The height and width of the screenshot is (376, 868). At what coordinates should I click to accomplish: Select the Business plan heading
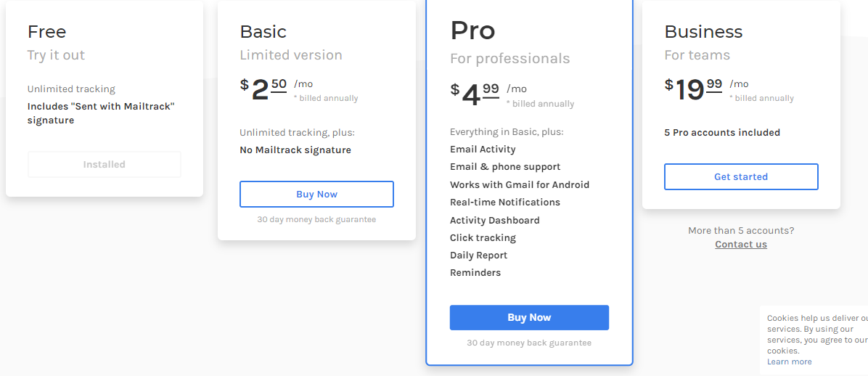tap(703, 32)
